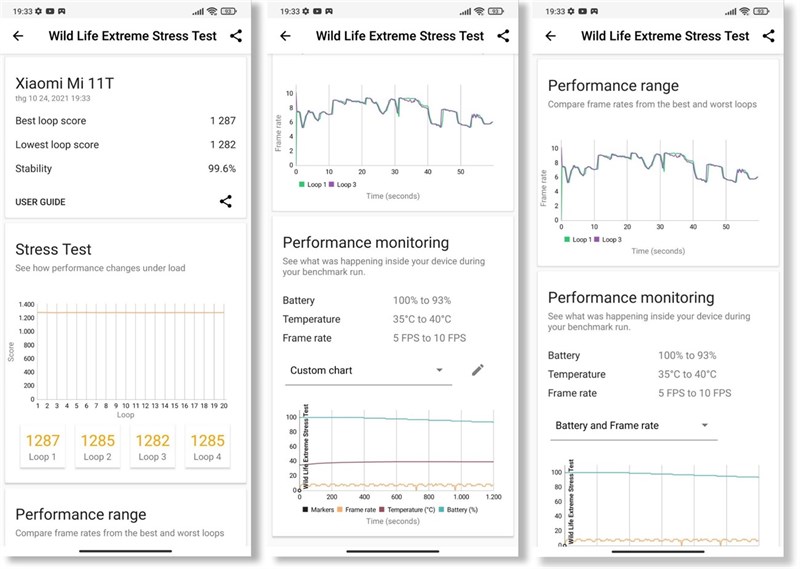The image size is (800, 569).
Task: Select Loop 2 score card 1285
Action: pos(97,447)
